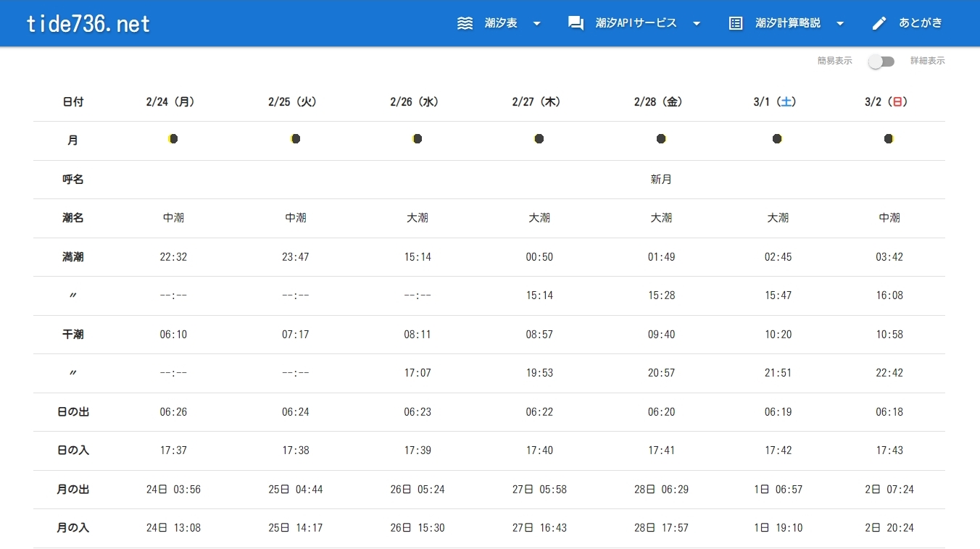Click the 干潮 row header
This screenshot has width=980, height=549.
coord(72,335)
